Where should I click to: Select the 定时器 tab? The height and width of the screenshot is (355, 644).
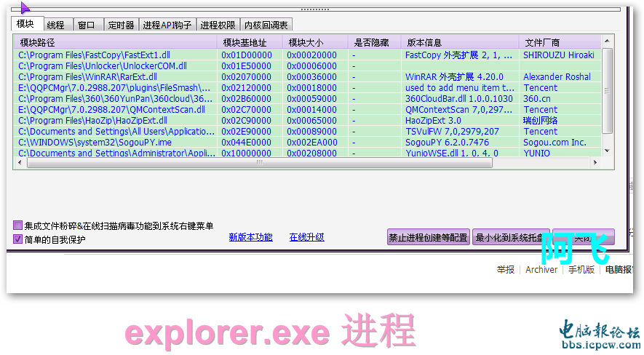click(x=122, y=25)
